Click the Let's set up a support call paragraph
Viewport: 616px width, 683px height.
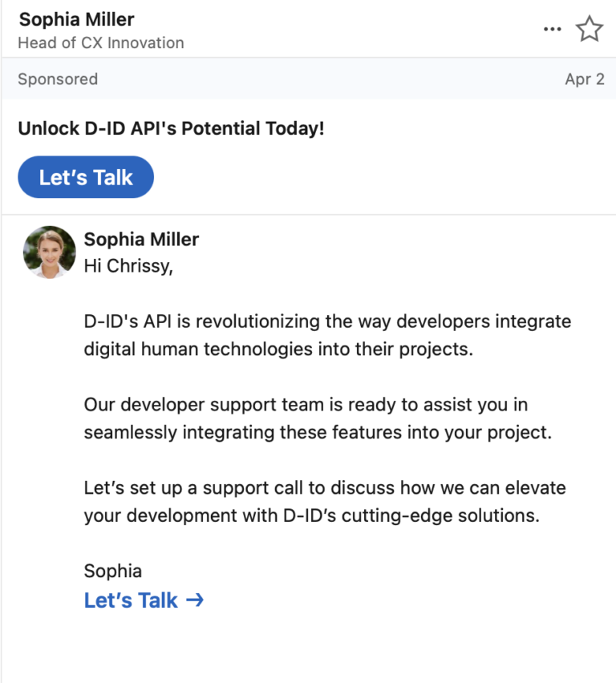click(325, 501)
